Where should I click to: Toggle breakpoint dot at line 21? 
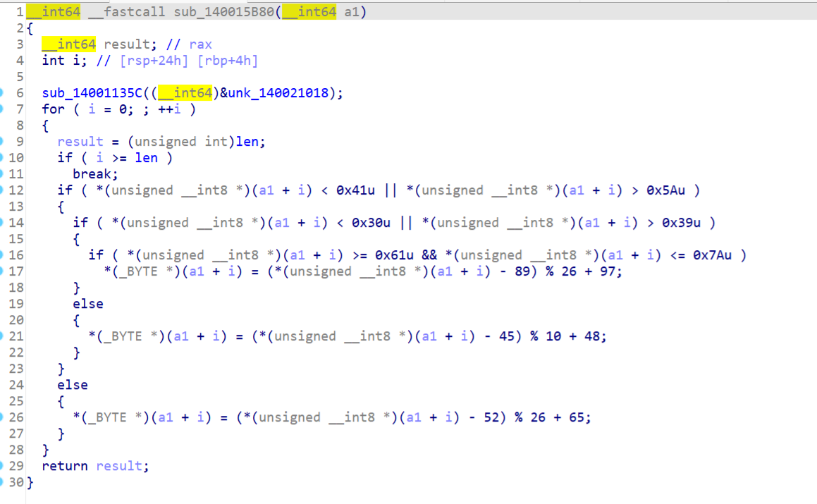pos(2,336)
